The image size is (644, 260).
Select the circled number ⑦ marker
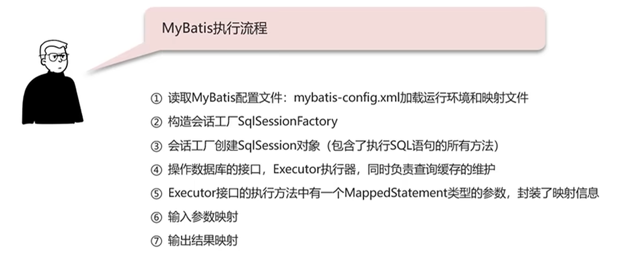(x=155, y=241)
